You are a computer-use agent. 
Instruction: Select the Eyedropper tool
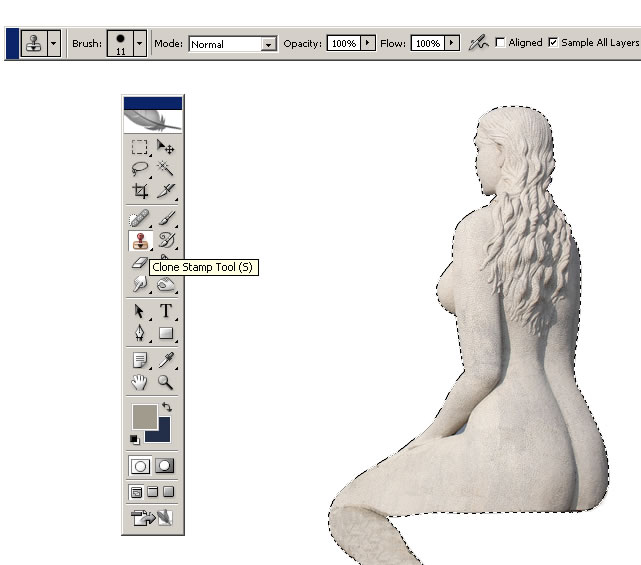[x=166, y=361]
